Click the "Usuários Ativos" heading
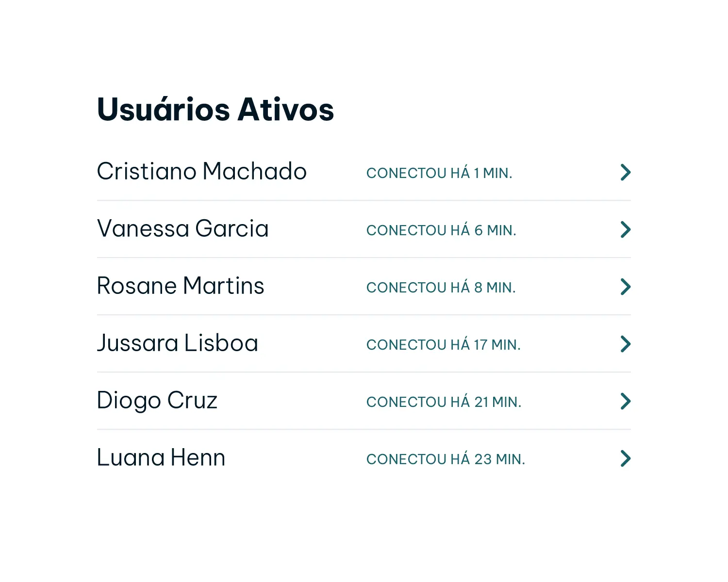728x582 pixels. point(215,109)
